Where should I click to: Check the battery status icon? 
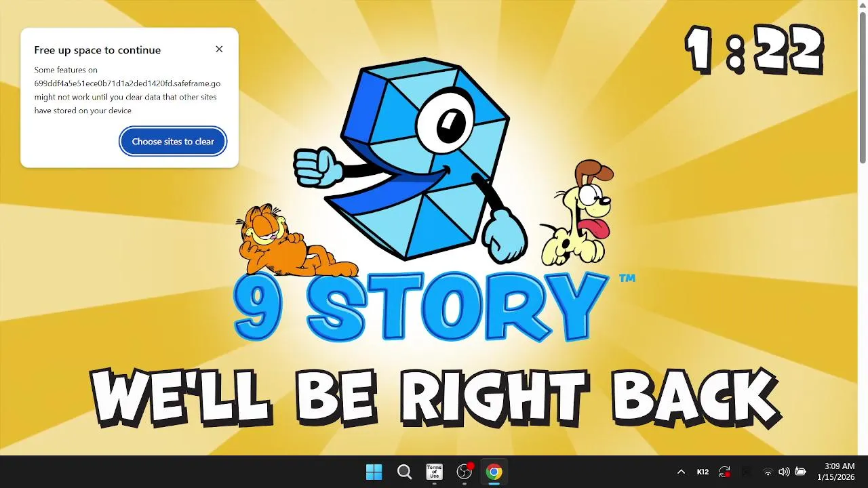click(x=801, y=472)
